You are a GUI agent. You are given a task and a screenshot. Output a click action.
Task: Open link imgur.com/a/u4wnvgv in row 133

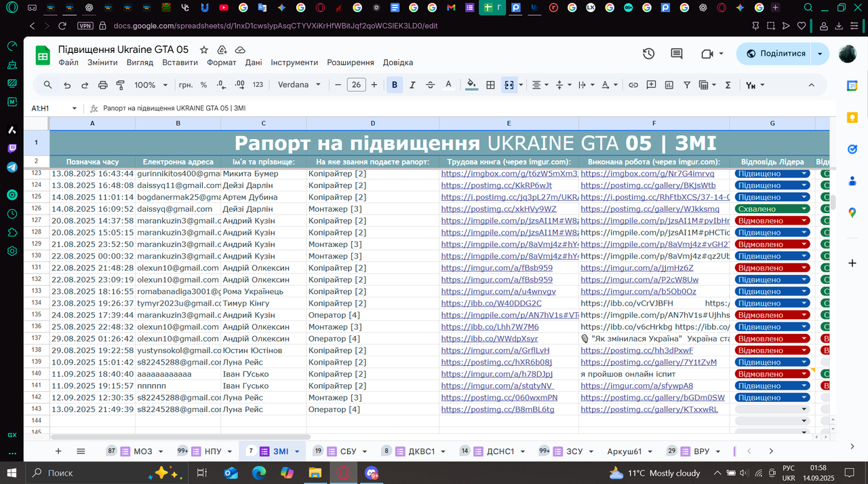498,291
